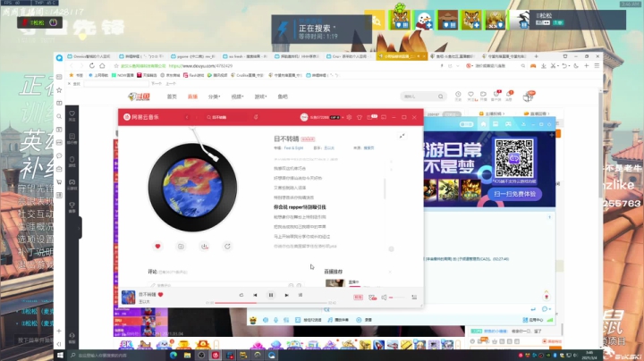Open the skin shirt icon in NetEase Music
The height and width of the screenshot is (361, 644).
coord(360,117)
